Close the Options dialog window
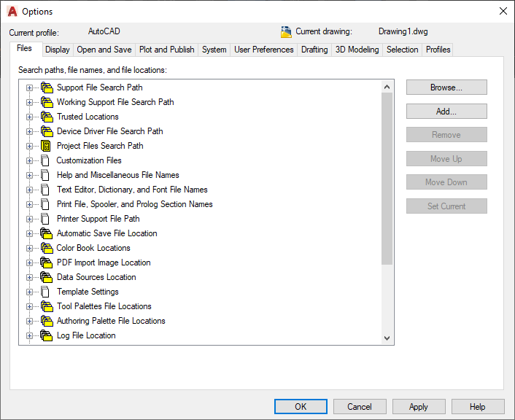The width and height of the screenshot is (515, 420). pos(503,11)
